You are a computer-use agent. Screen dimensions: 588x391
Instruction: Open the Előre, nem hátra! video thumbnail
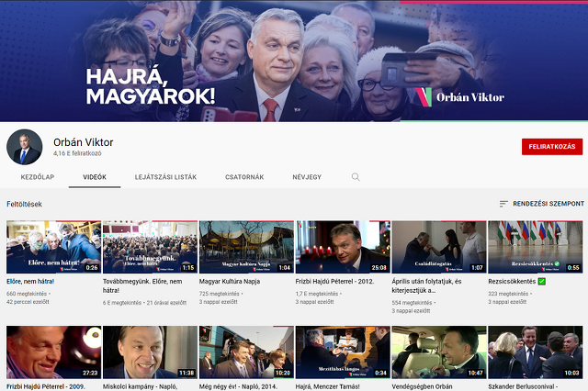click(x=53, y=247)
